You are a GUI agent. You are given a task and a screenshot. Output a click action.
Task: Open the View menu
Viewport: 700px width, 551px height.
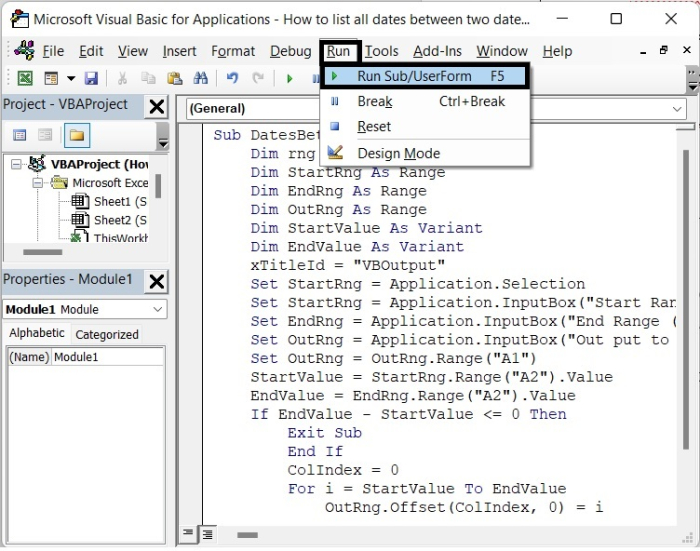coord(133,51)
